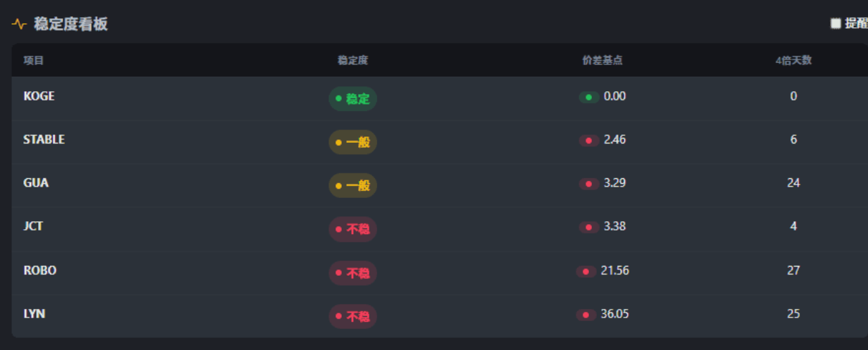Click the pulse icon beside 稳定度看板

point(19,24)
